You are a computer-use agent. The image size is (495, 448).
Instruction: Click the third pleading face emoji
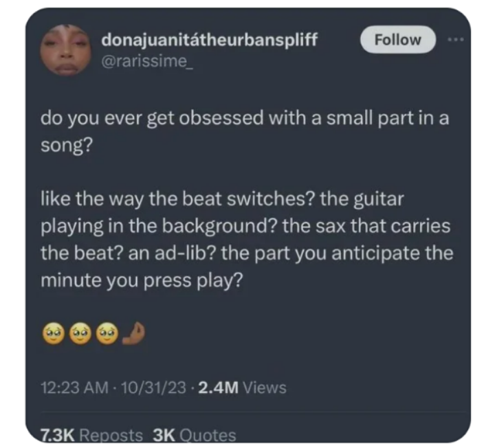107,333
